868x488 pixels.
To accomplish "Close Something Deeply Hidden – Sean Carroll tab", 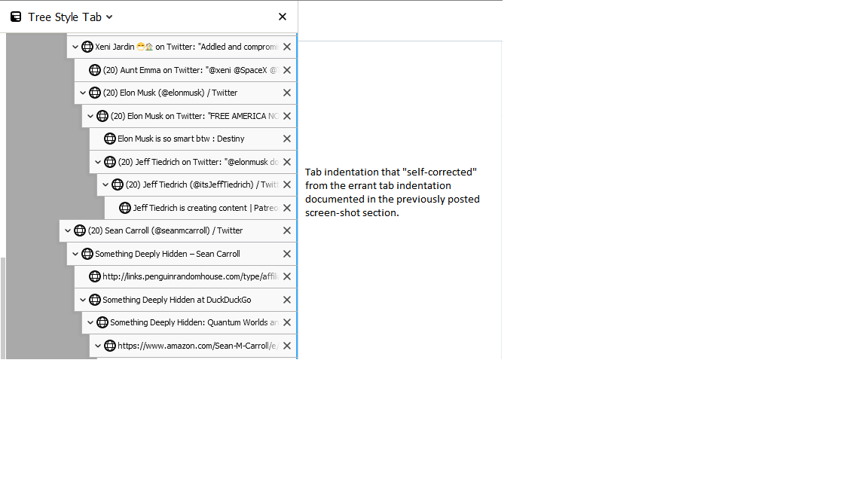I will pos(287,254).
